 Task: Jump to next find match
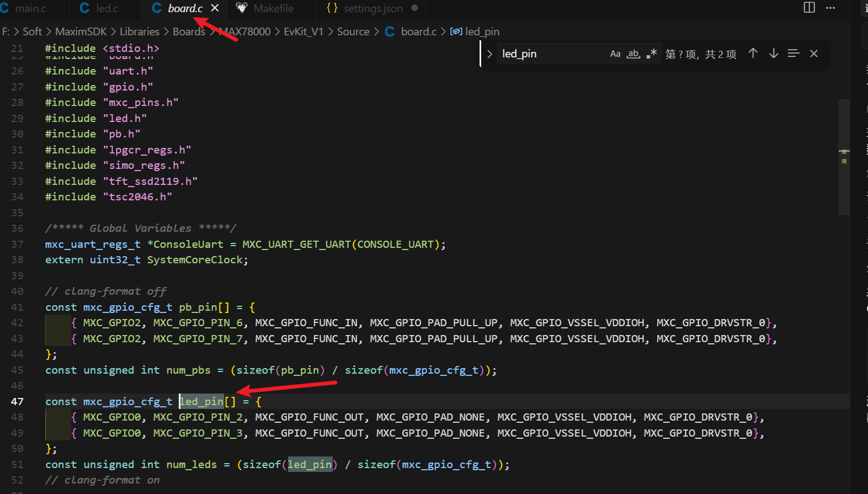(x=774, y=54)
